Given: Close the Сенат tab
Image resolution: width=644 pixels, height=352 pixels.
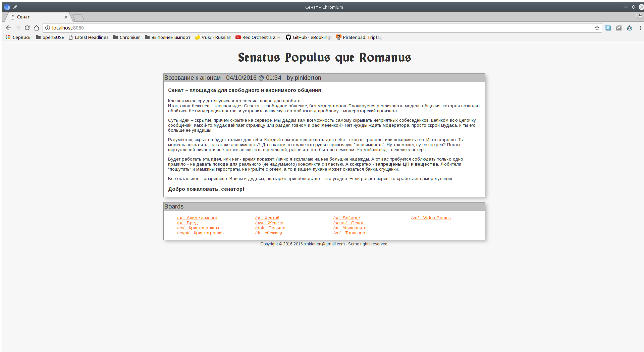Looking at the screenshot, I should pyautogui.click(x=66, y=17).
